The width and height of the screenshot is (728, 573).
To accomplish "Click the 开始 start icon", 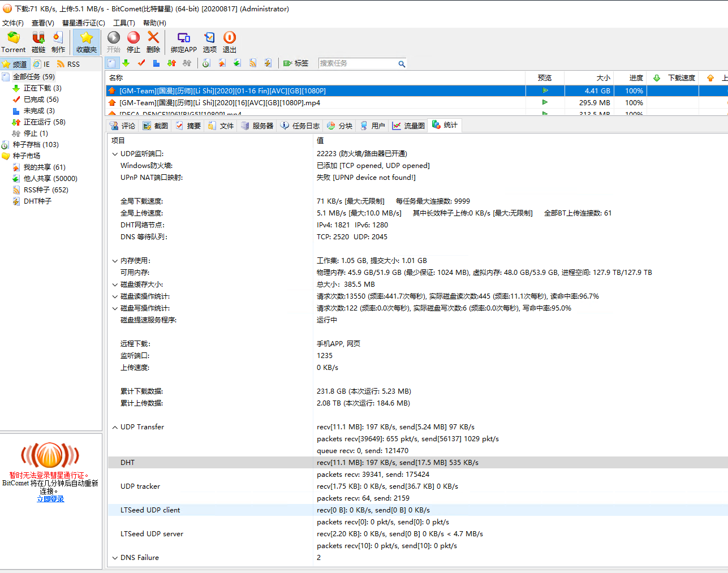I will 114,42.
